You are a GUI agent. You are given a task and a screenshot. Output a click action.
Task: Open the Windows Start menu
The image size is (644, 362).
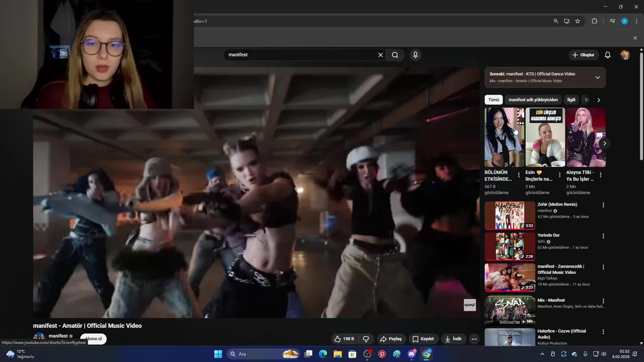tap(218, 354)
